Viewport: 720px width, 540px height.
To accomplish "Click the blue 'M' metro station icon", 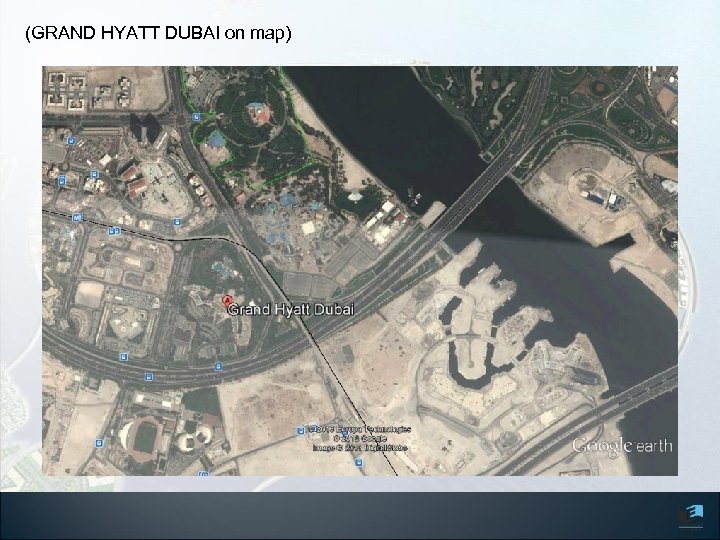I will (x=76, y=217).
